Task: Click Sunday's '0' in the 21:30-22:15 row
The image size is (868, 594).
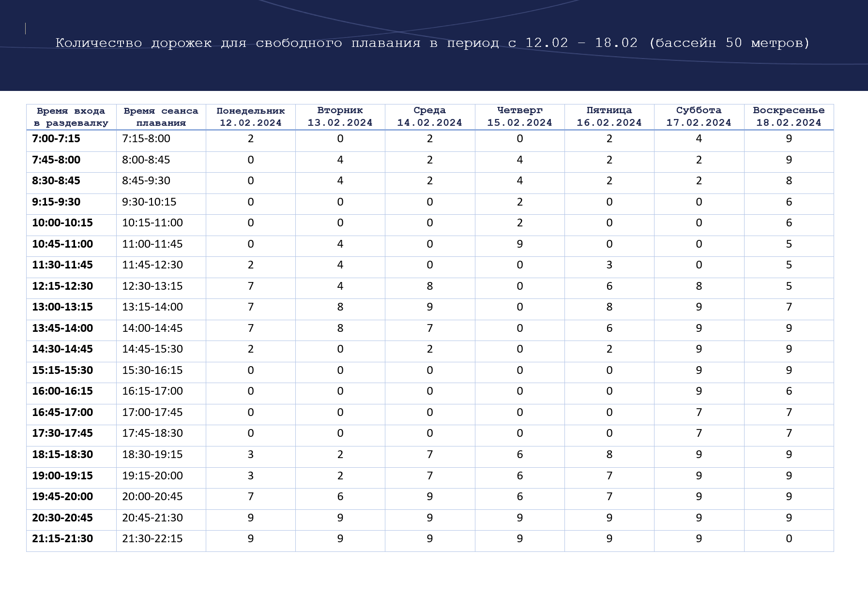Action: 789,539
